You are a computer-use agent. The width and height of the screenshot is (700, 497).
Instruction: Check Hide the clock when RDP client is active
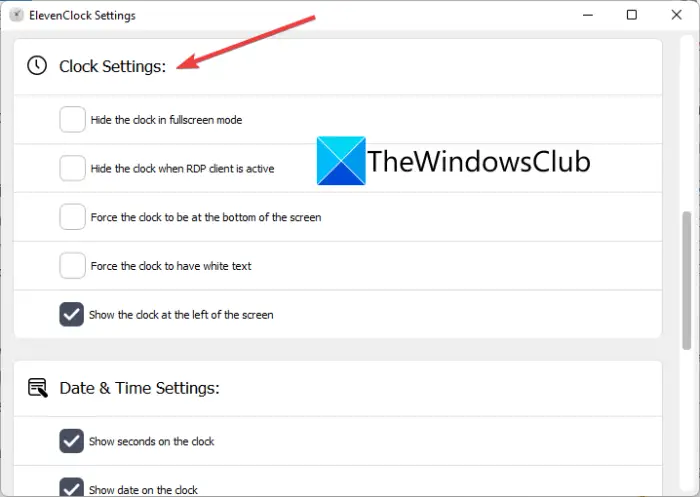pos(72,168)
